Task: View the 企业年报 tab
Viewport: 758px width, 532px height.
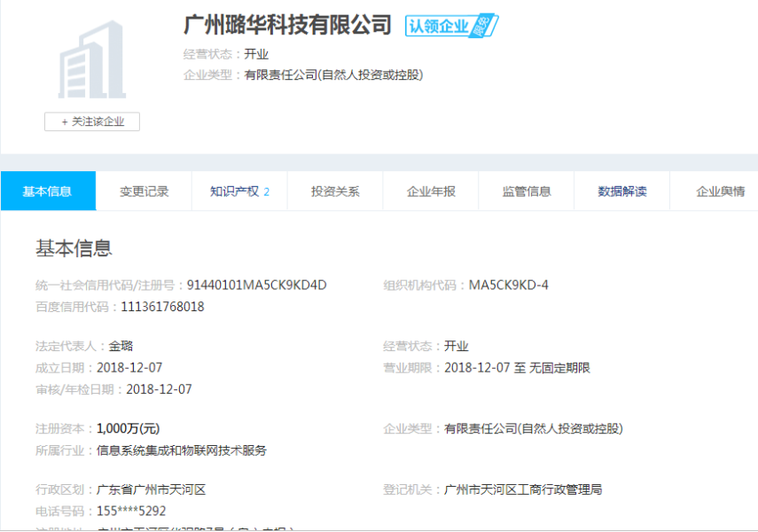Action: tap(431, 192)
